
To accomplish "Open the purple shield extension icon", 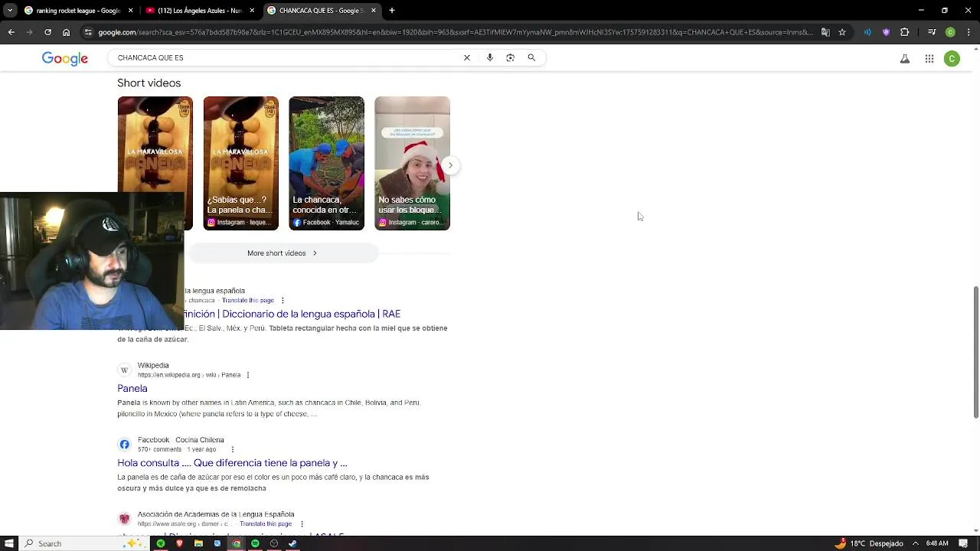I will pyautogui.click(x=887, y=32).
